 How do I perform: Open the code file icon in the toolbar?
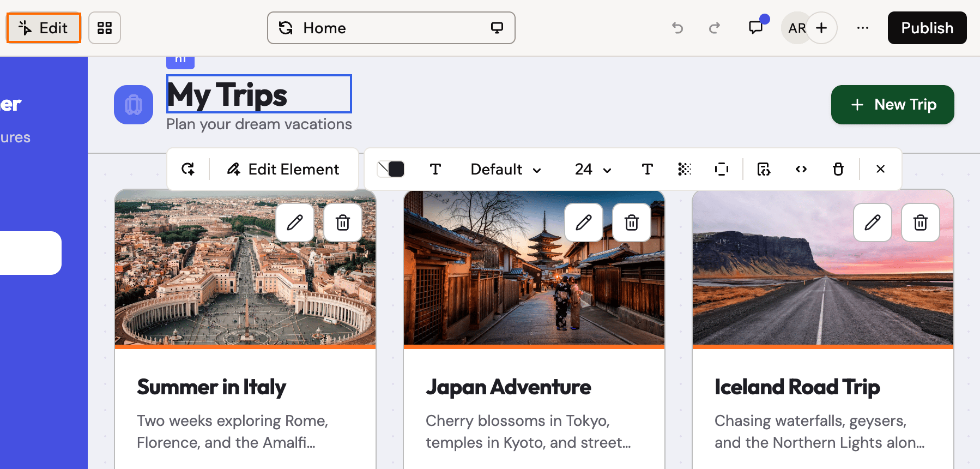point(764,169)
